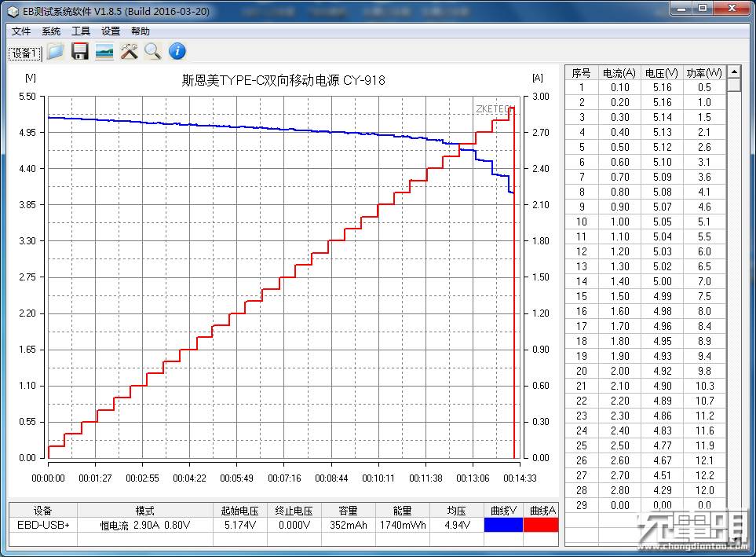Click the app icon in the title bar
The width and height of the screenshot is (756, 557).
(x=13, y=11)
